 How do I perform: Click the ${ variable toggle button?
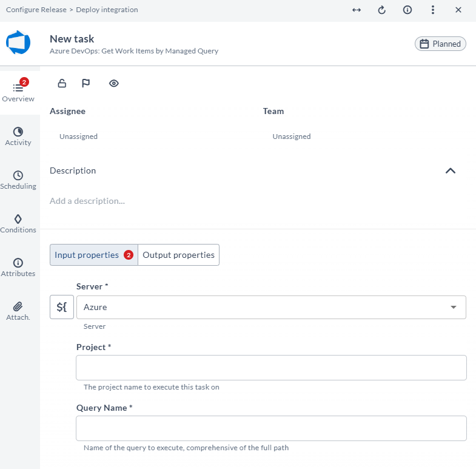coord(62,307)
